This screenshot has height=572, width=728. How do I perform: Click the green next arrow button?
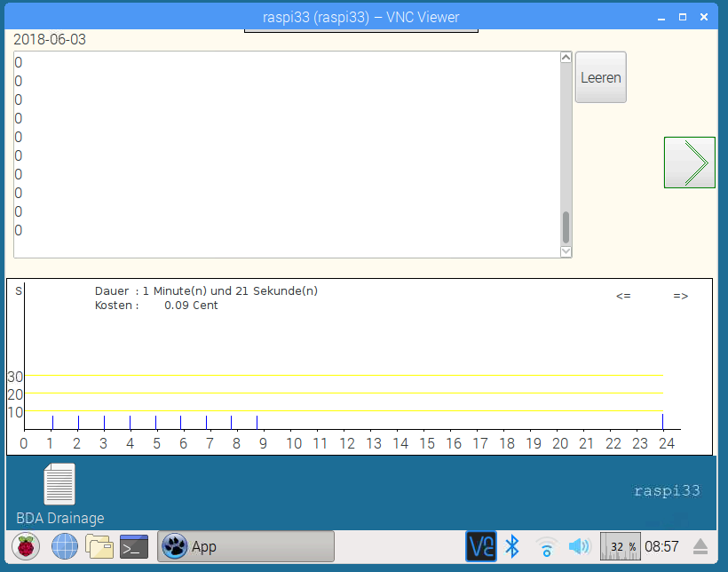point(690,163)
